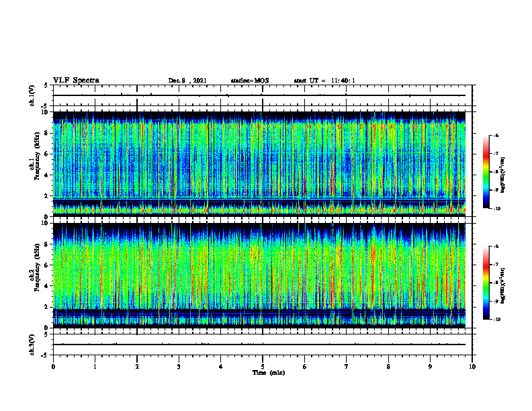The height and width of the screenshot is (411, 532).
Task: Click the time axis tick label "10"
Action: pyautogui.click(x=472, y=367)
